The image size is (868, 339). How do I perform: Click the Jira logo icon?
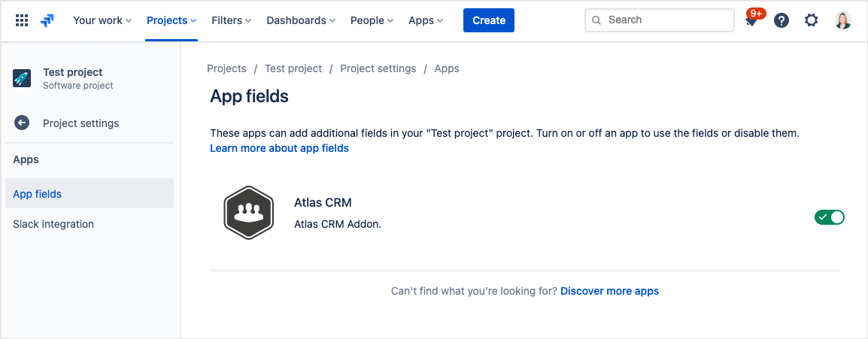[47, 20]
